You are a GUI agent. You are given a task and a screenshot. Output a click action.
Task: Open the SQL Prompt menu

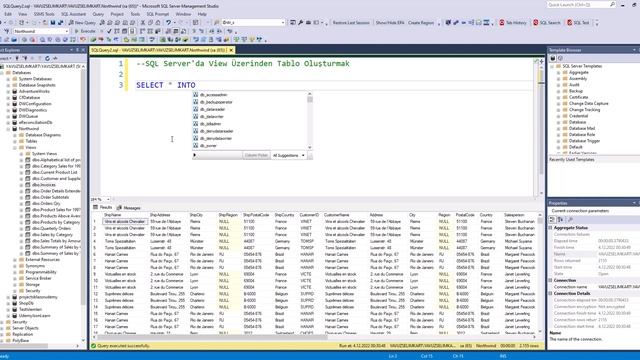coord(158,14)
